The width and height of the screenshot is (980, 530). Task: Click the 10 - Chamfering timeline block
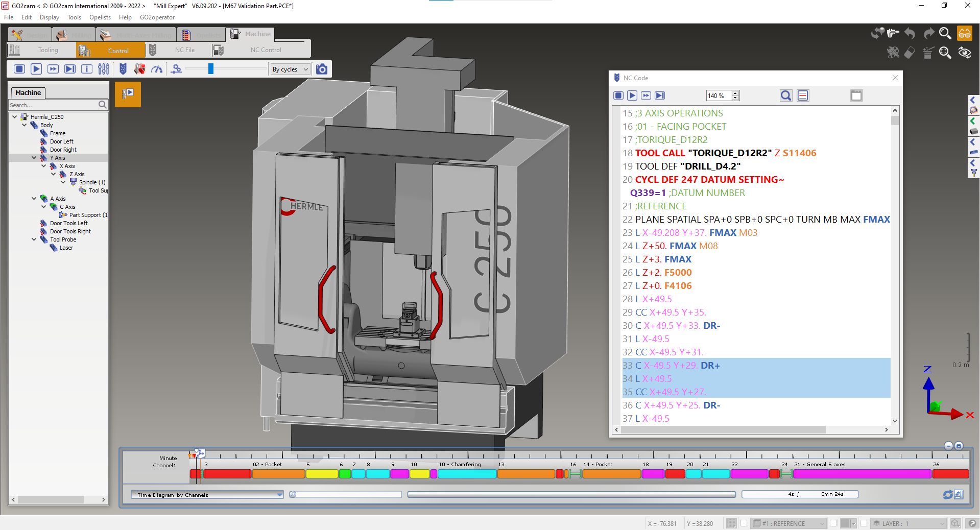coord(467,474)
